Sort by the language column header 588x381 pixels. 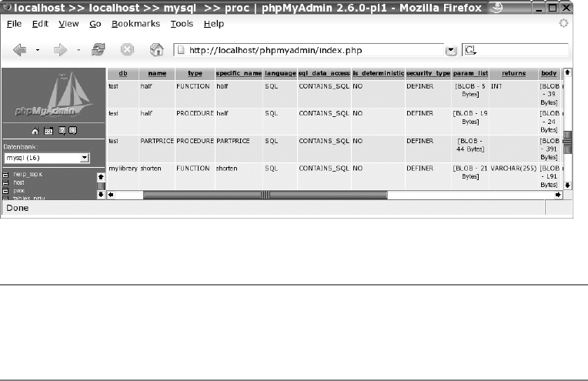(280, 73)
